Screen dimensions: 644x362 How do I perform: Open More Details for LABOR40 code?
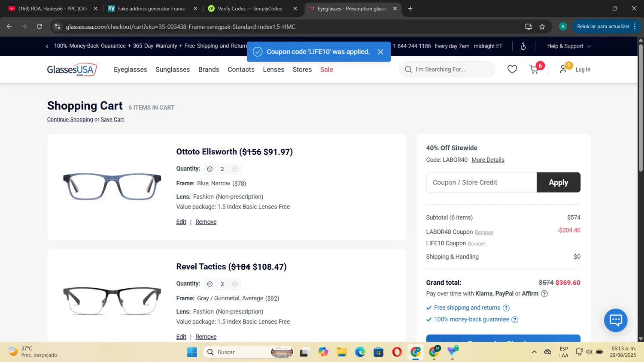tap(488, 160)
